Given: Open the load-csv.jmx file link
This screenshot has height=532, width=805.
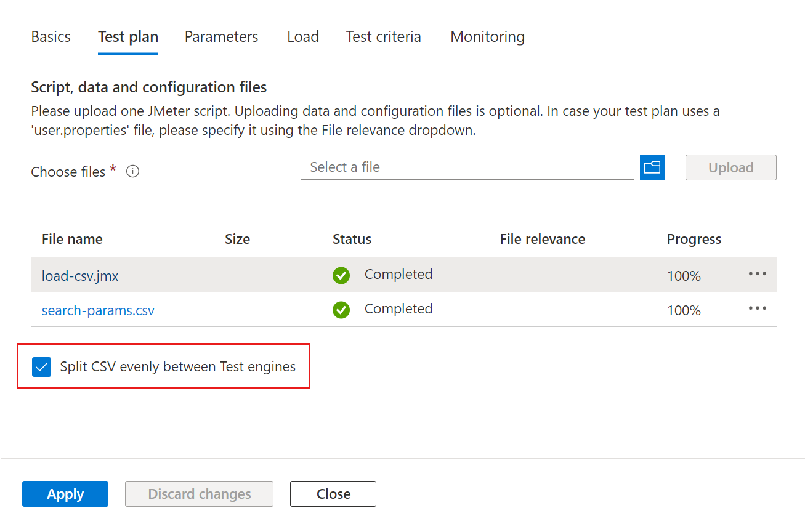Looking at the screenshot, I should tap(79, 276).
